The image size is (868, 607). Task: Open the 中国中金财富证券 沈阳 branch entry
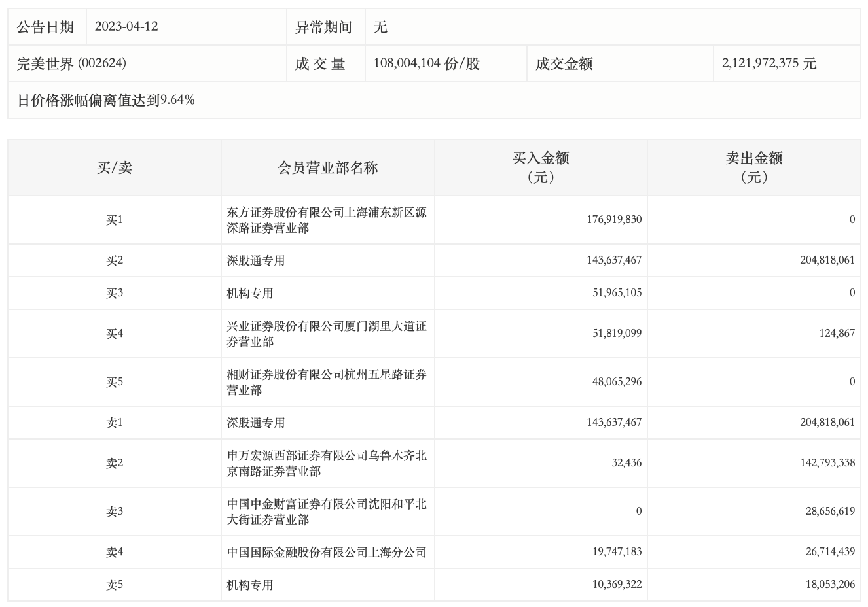click(327, 512)
